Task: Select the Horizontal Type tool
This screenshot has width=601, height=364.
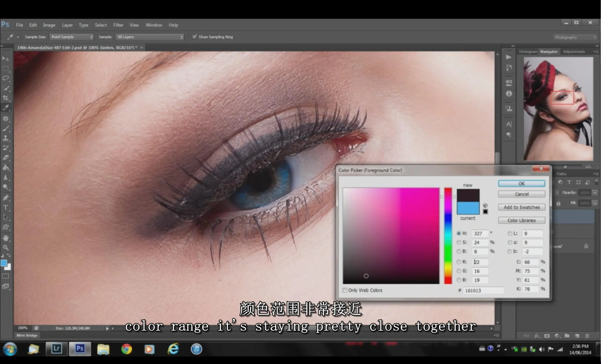Action: pos(5,208)
